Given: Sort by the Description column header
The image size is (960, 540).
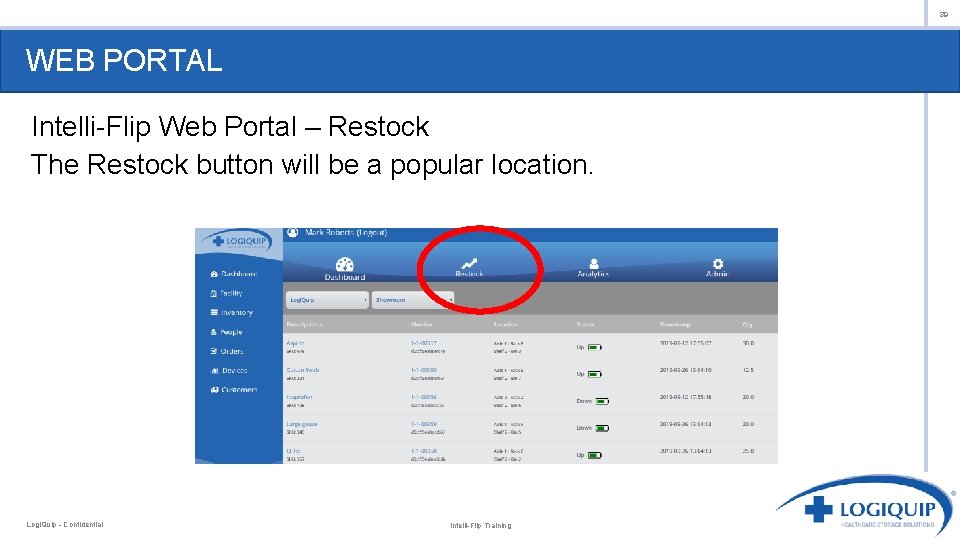Looking at the screenshot, I should click(304, 324).
